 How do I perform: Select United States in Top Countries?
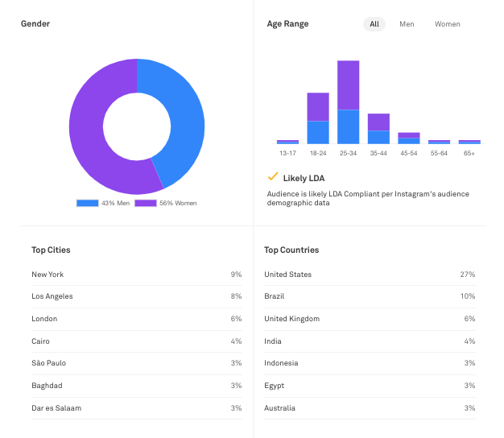click(287, 275)
